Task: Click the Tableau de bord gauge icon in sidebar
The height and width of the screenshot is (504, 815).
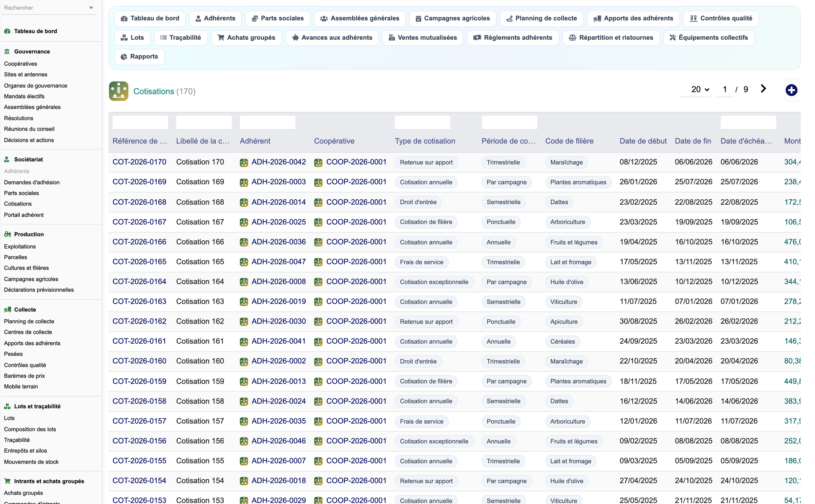Action: pyautogui.click(x=7, y=31)
